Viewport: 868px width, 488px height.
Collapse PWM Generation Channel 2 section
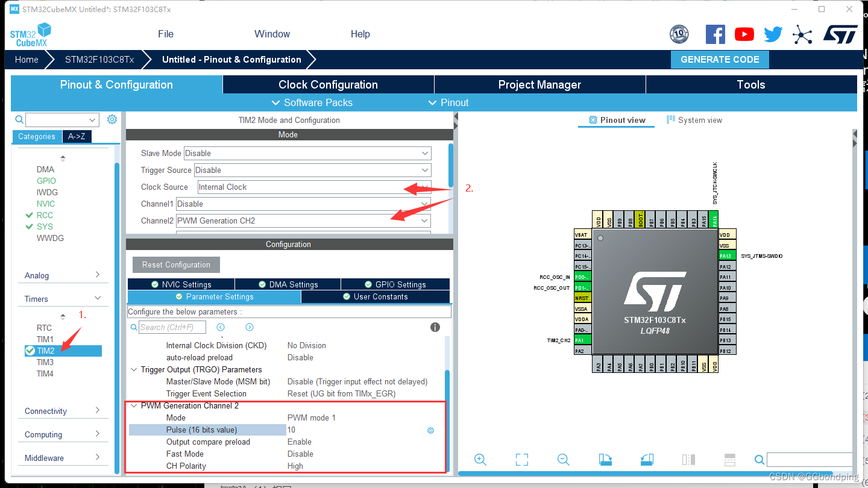[134, 405]
